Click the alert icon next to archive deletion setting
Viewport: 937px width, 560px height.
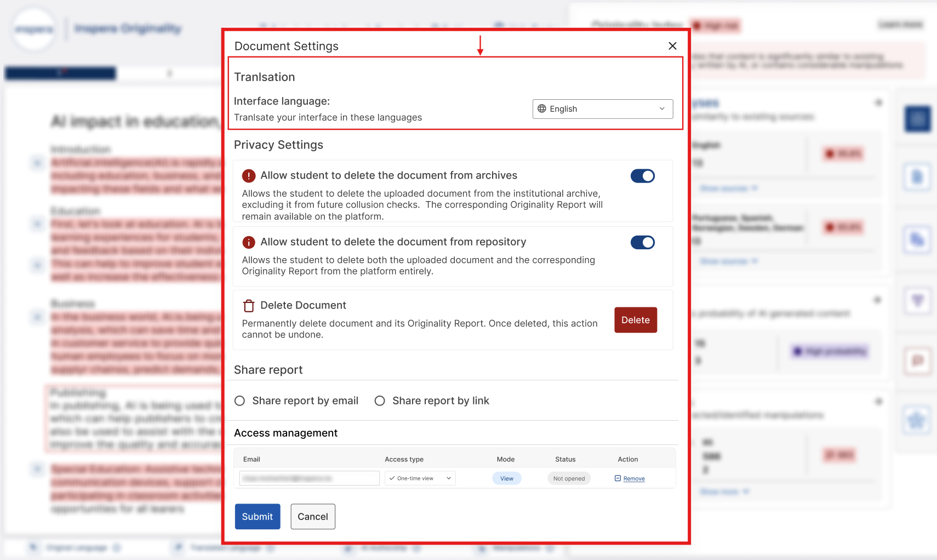click(x=248, y=175)
